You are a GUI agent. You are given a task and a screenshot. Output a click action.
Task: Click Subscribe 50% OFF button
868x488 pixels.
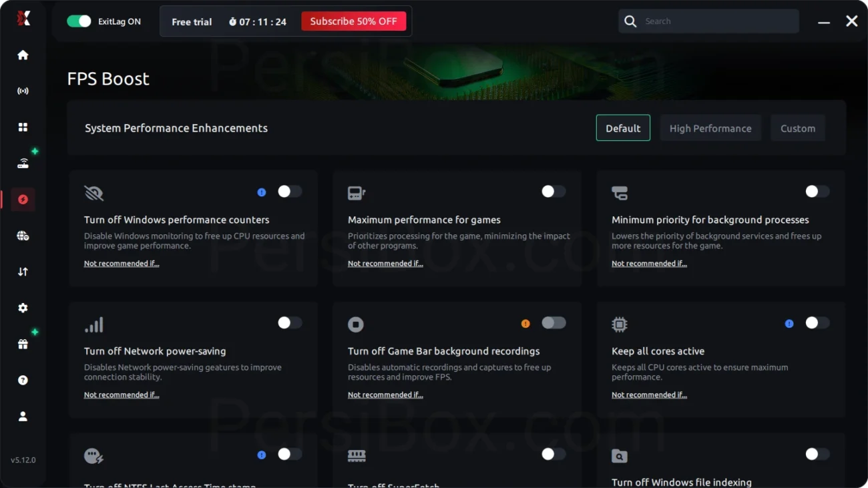[353, 21]
